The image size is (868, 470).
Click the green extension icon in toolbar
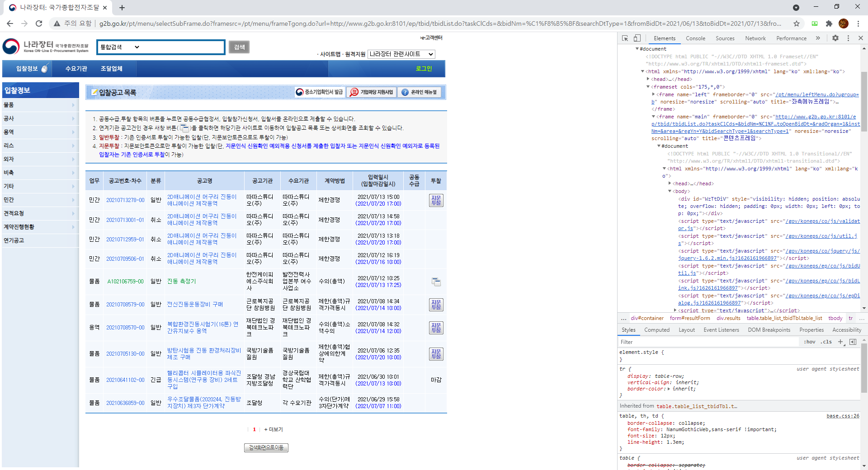tap(815, 23)
